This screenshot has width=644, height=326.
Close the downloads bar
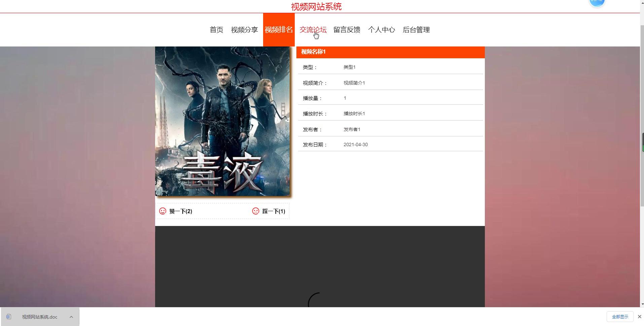[639, 317]
